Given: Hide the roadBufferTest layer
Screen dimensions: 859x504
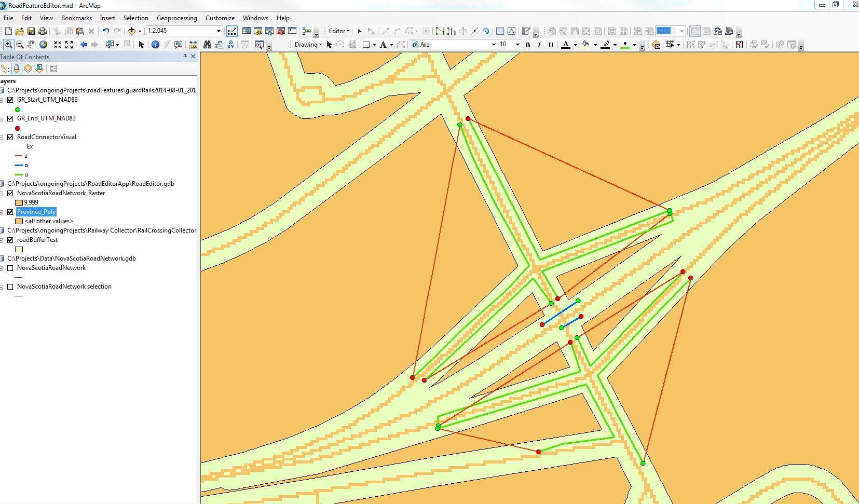Looking at the screenshot, I should (x=10, y=240).
